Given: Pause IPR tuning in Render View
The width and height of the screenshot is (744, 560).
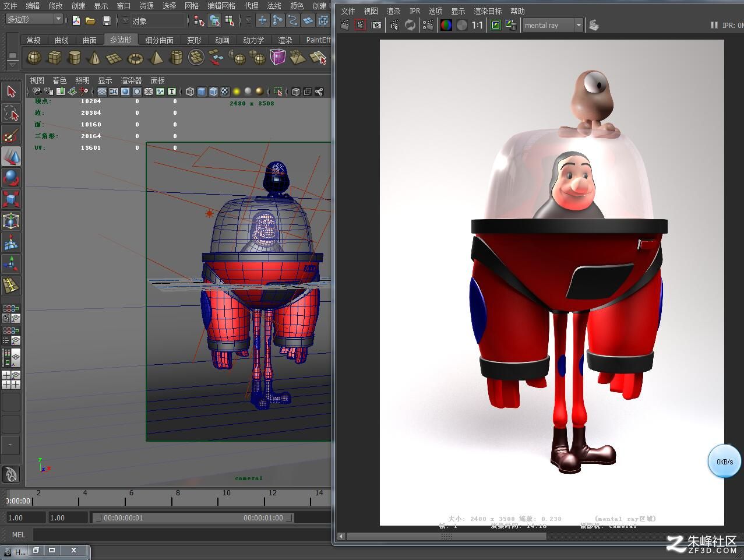Looking at the screenshot, I should point(714,25).
